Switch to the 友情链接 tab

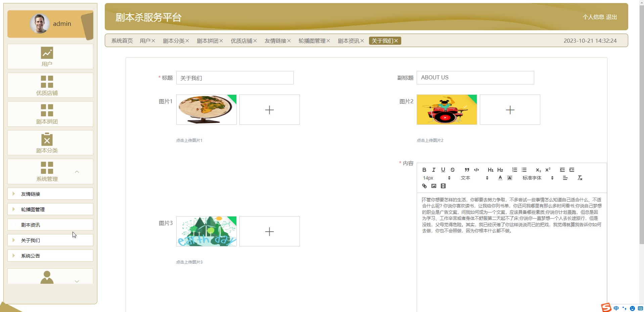275,41
